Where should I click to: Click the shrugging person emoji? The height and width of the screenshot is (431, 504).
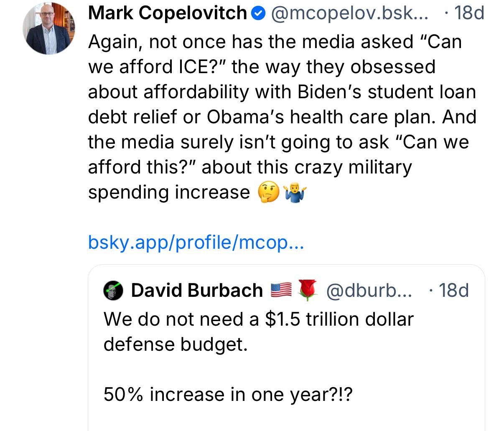(x=295, y=193)
